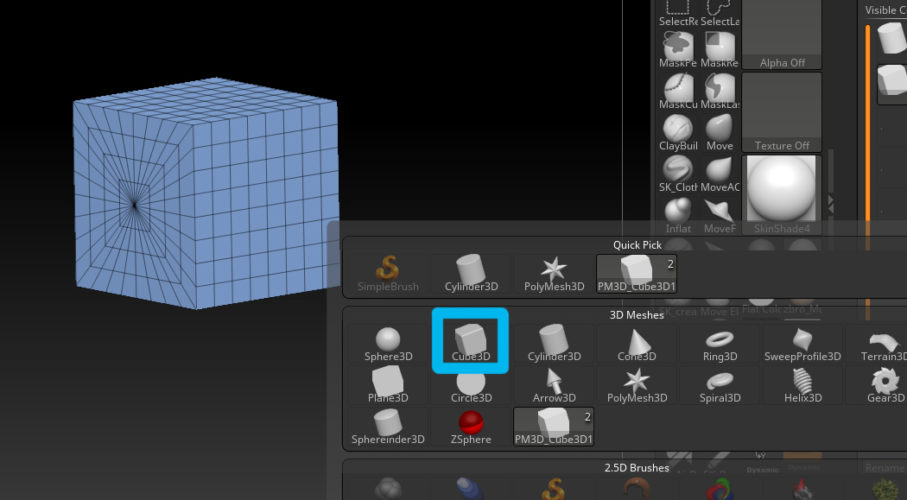Click the 3D Meshes section header
Viewport: 907px width, 500px height.
pyautogui.click(x=637, y=315)
